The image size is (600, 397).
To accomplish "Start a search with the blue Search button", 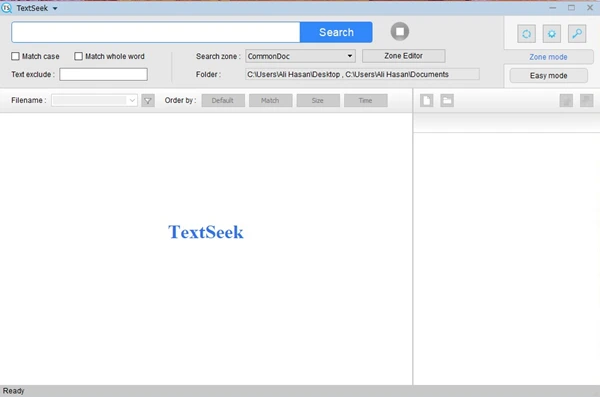I will click(x=336, y=32).
